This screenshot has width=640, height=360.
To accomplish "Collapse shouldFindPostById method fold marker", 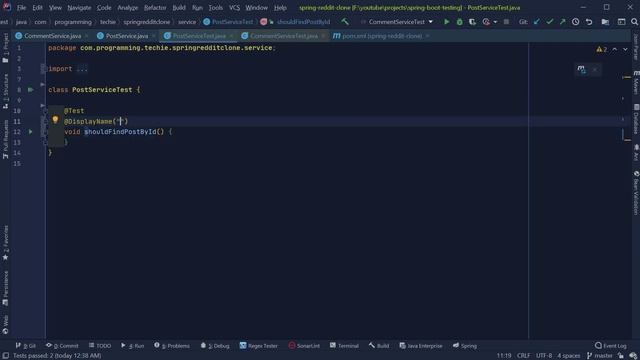I will [x=42, y=106].
